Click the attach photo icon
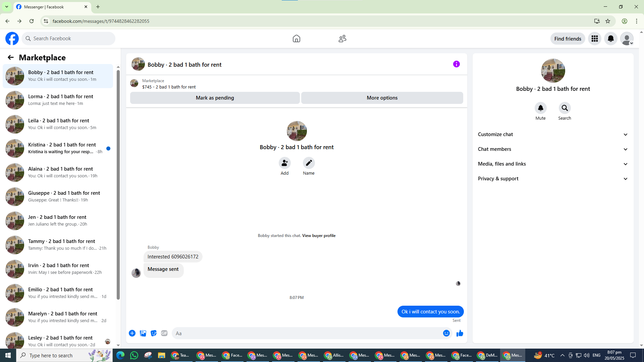The height and width of the screenshot is (362, 644). [143, 333]
